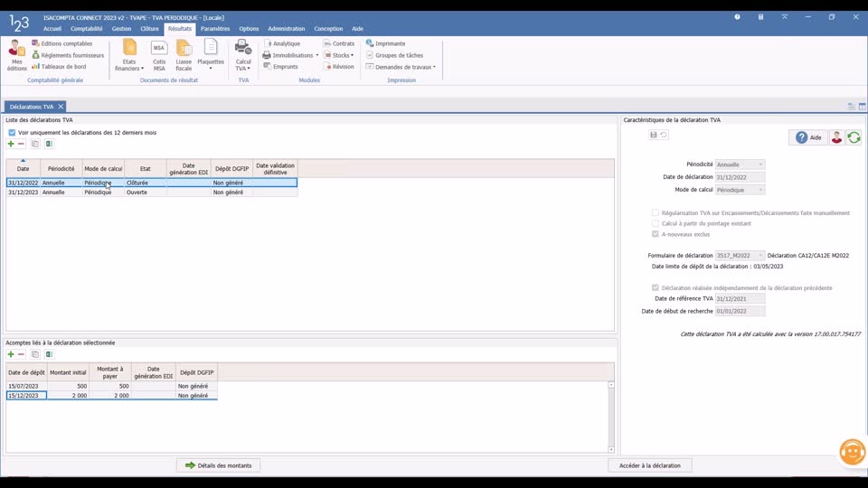Toggle A-nouveaux exclus checkbox
The height and width of the screenshot is (488, 868).
coord(656,234)
